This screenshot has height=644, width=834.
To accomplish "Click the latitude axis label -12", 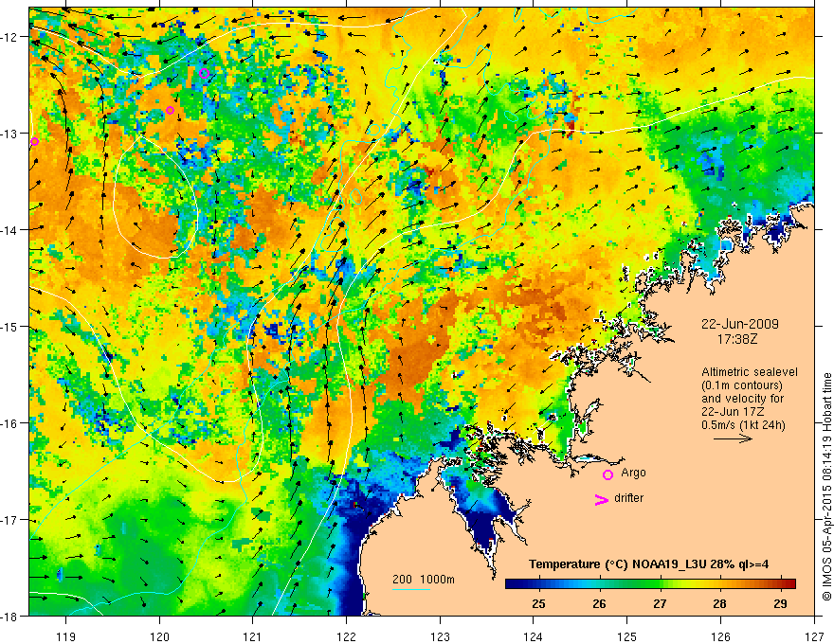I will (x=10, y=37).
